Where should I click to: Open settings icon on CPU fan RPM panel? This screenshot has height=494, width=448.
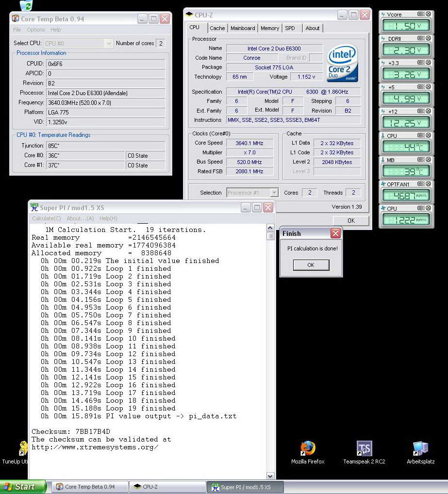[421, 208]
